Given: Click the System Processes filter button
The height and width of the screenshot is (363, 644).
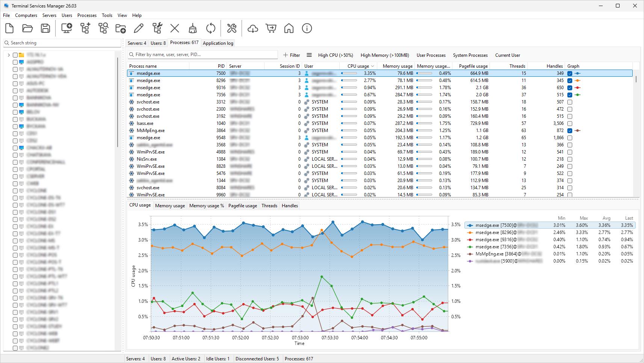Looking at the screenshot, I should pos(470,55).
